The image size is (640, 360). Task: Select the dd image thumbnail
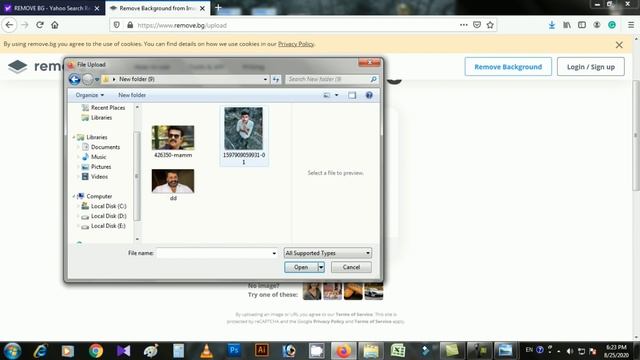pyautogui.click(x=173, y=181)
